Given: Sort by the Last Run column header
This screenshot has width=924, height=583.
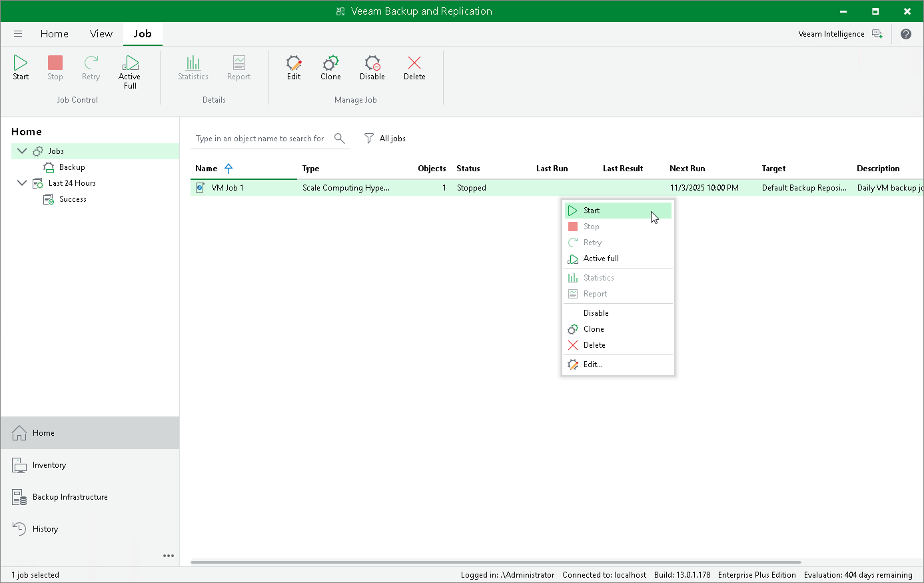Looking at the screenshot, I should [x=552, y=169].
